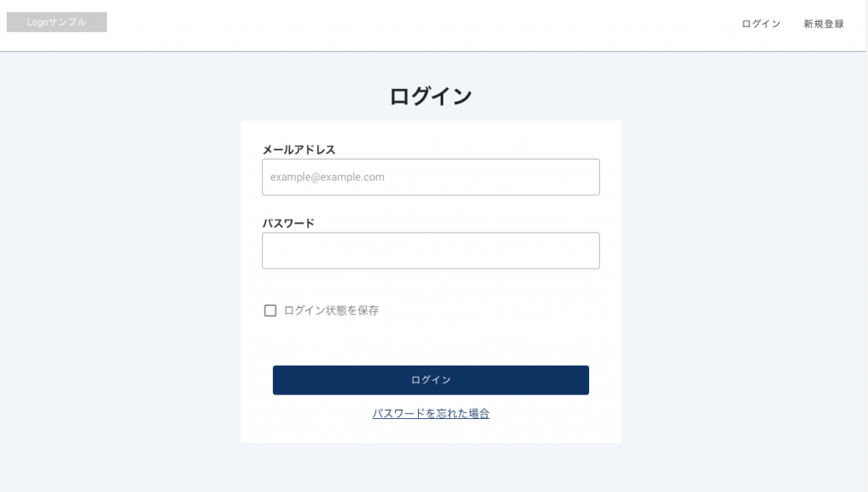This screenshot has width=868, height=492.
Task: Tick the ログイン状態を保存 checkbox
Action: pos(270,310)
